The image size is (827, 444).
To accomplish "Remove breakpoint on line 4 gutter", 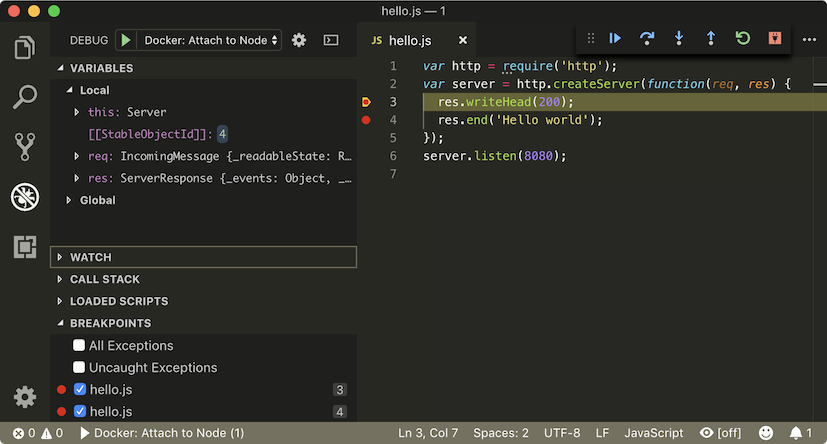I will click(x=366, y=120).
